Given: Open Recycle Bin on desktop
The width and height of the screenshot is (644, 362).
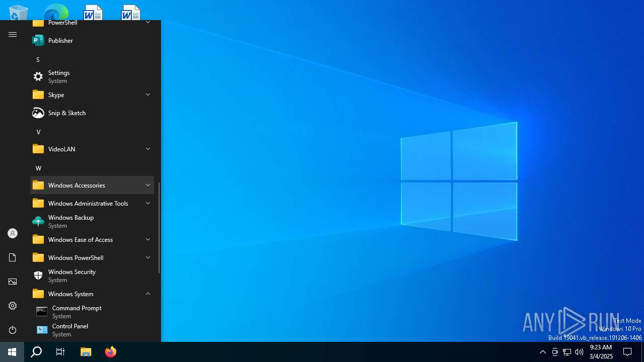Looking at the screenshot, I should point(18,12).
